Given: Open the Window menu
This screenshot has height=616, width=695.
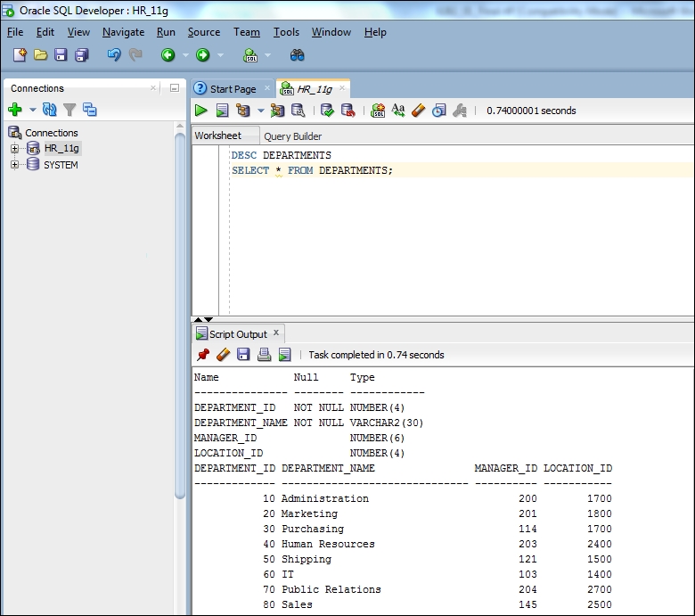Looking at the screenshot, I should [331, 32].
